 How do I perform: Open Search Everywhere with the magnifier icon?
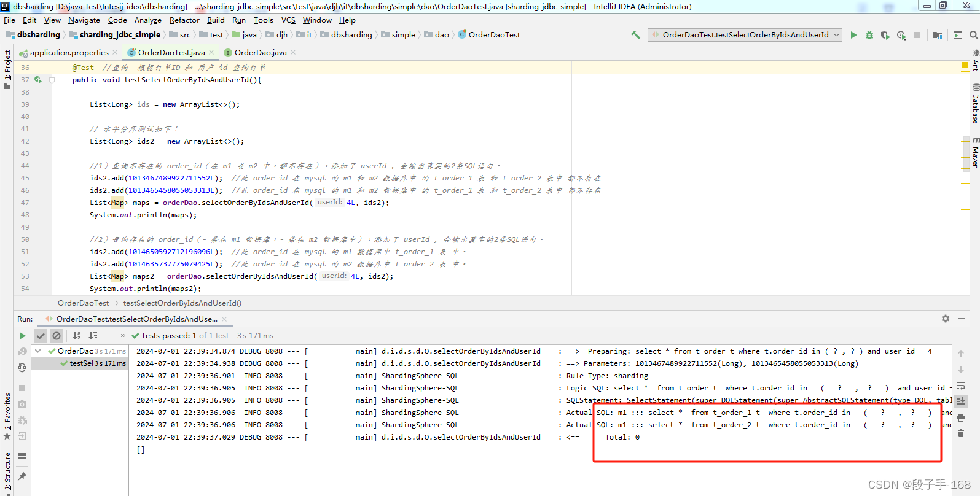(x=974, y=35)
